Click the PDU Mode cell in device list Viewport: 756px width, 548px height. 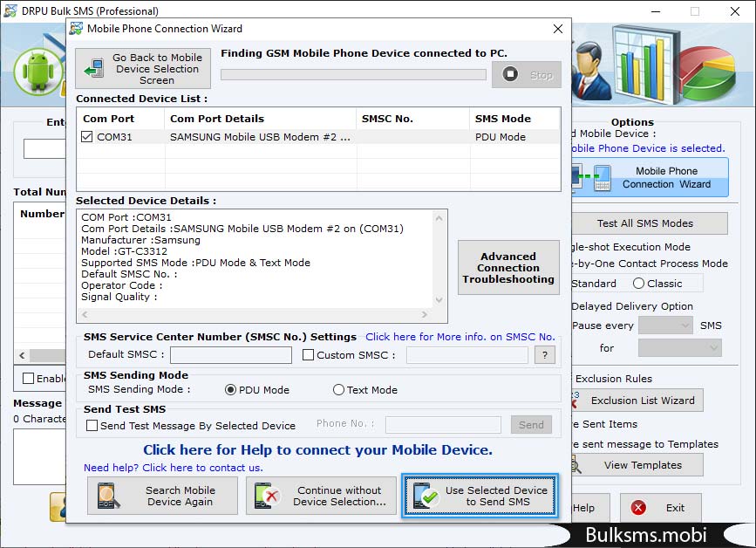coord(500,137)
